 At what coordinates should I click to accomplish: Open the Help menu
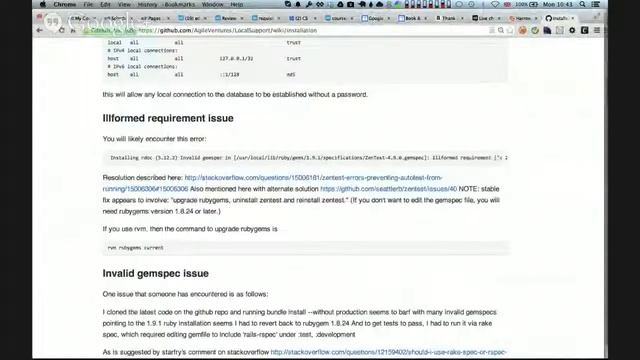pyautogui.click(x=237, y=4)
